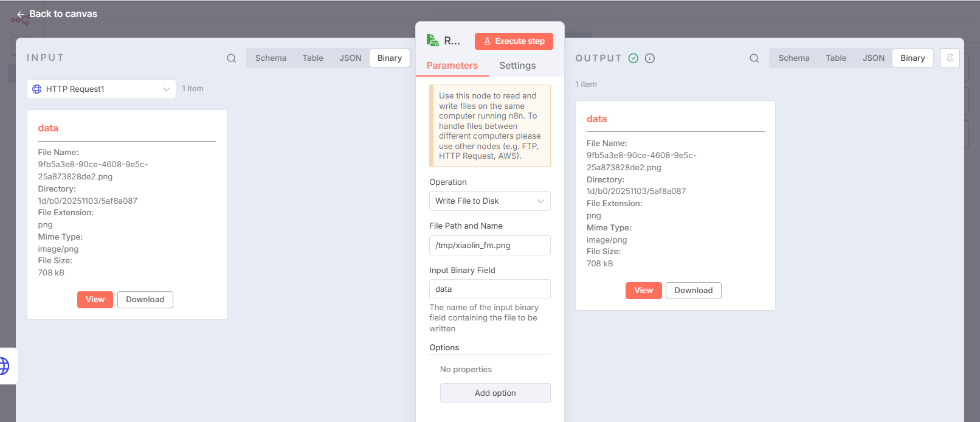The width and height of the screenshot is (980, 422).
Task: Search input data with magnifier icon
Action: pyautogui.click(x=232, y=58)
